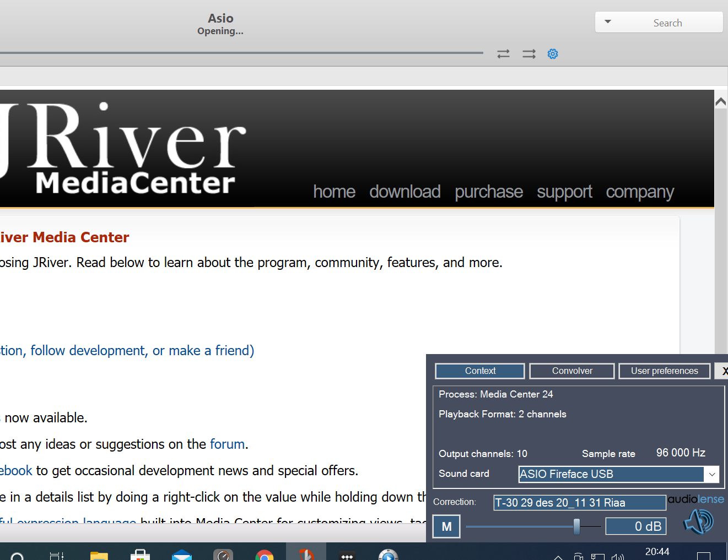728x560 pixels.
Task: Expand the search options arrow beside Search
Action: point(608,22)
